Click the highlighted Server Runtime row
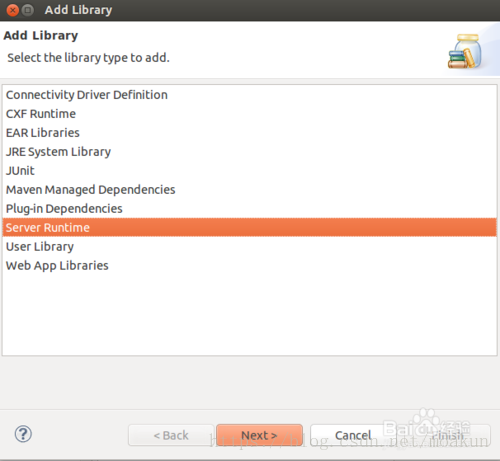The width and height of the screenshot is (500, 461). [x=250, y=227]
